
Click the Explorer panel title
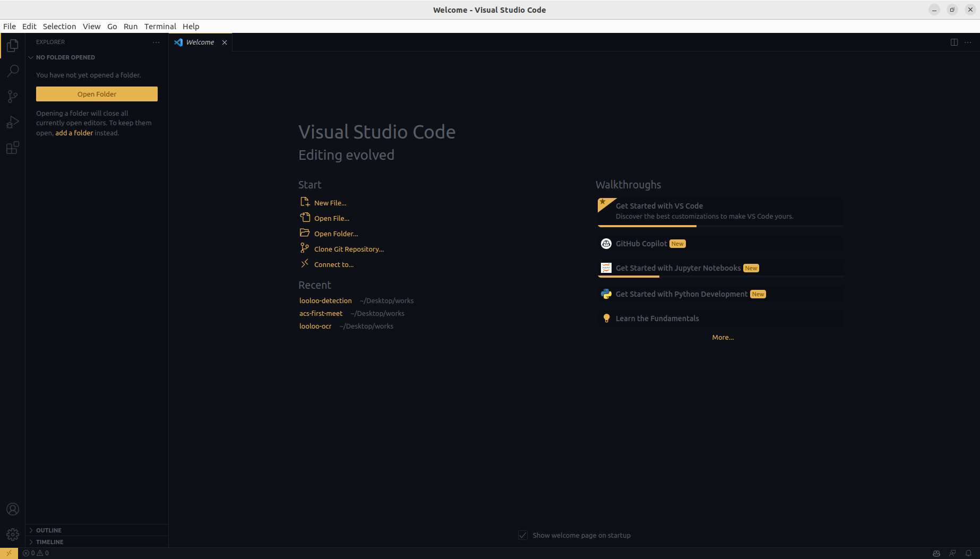pos(50,42)
